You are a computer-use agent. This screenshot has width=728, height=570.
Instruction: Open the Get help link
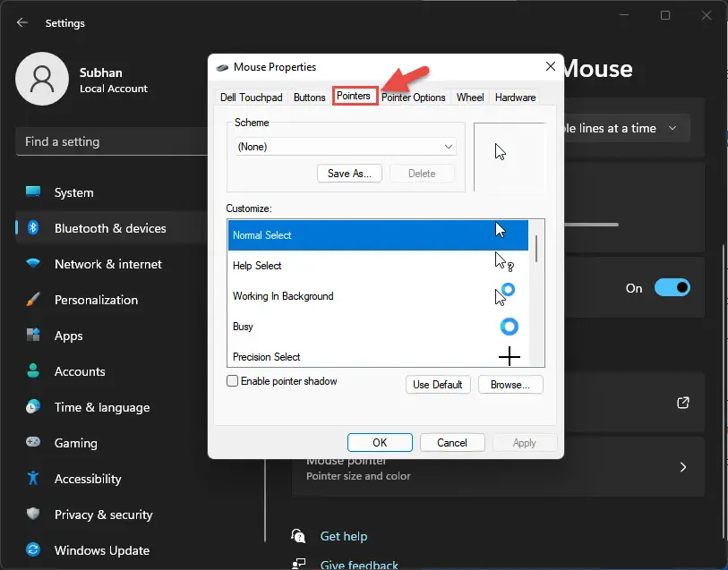pos(344,536)
